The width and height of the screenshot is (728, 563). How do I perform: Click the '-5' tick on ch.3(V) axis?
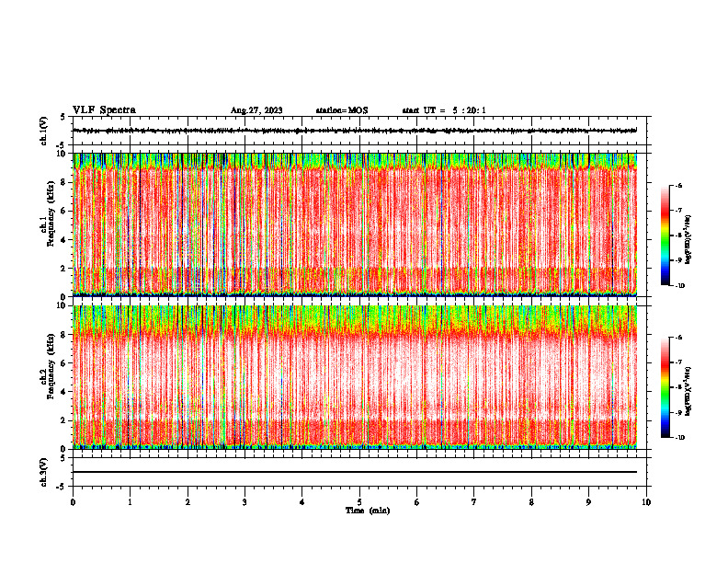[62, 487]
